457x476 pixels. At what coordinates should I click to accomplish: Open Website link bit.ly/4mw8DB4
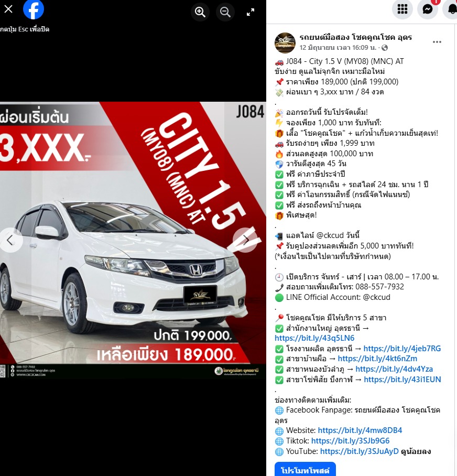(360, 430)
